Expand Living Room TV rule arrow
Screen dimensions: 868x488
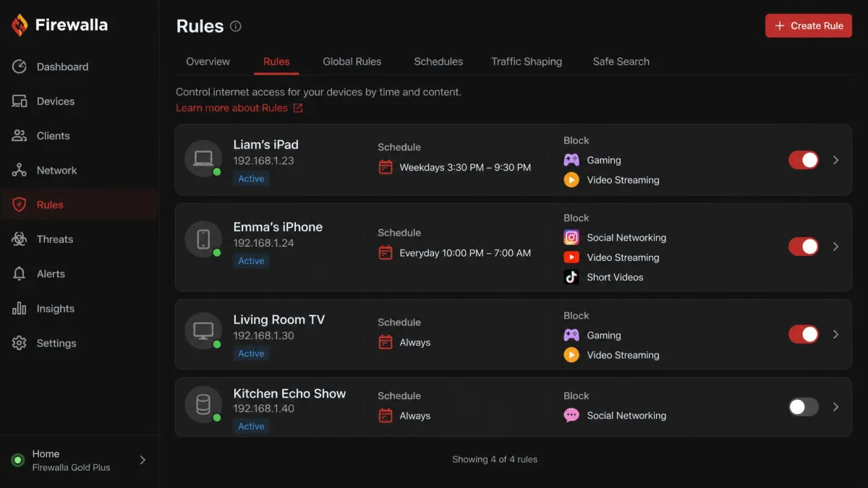836,334
